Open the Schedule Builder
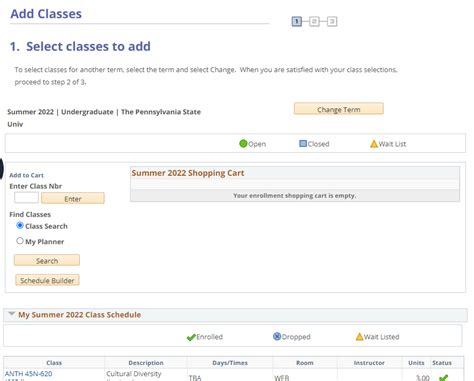This screenshot has width=474, height=381. click(x=47, y=280)
